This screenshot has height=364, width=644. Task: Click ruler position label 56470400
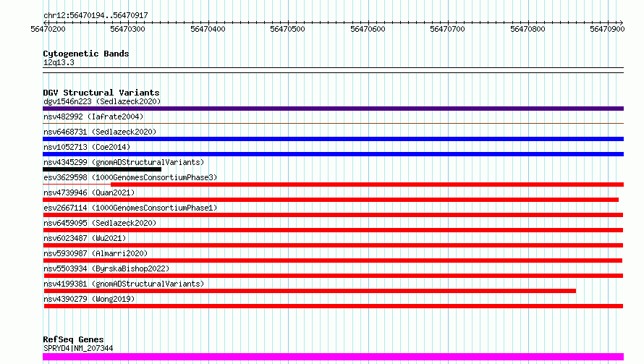[x=208, y=29]
